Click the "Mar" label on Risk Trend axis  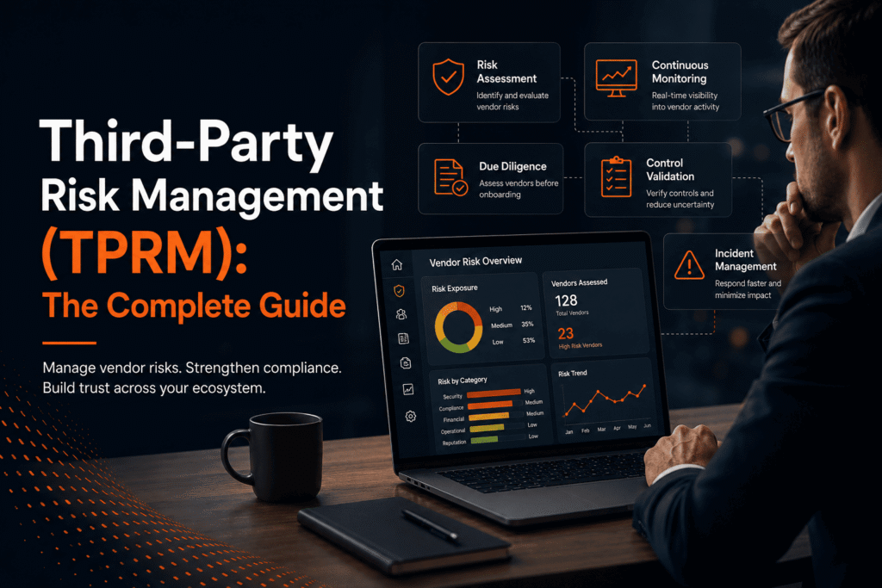click(x=601, y=430)
